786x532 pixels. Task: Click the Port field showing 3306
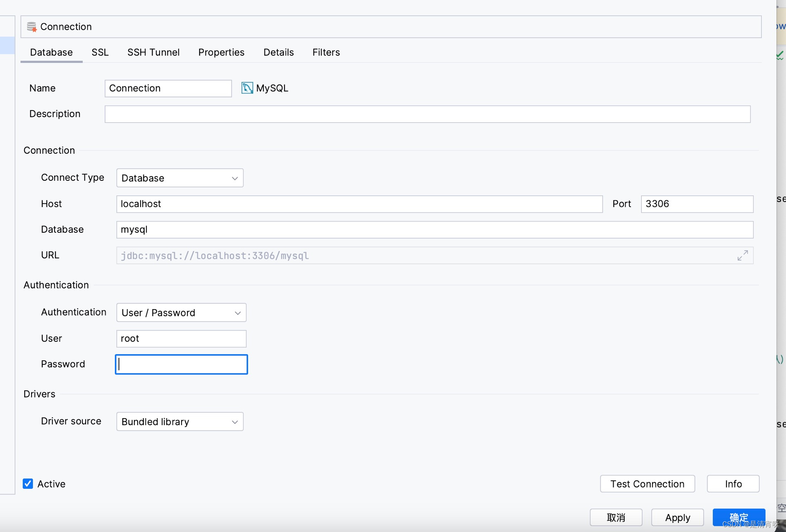(x=697, y=204)
